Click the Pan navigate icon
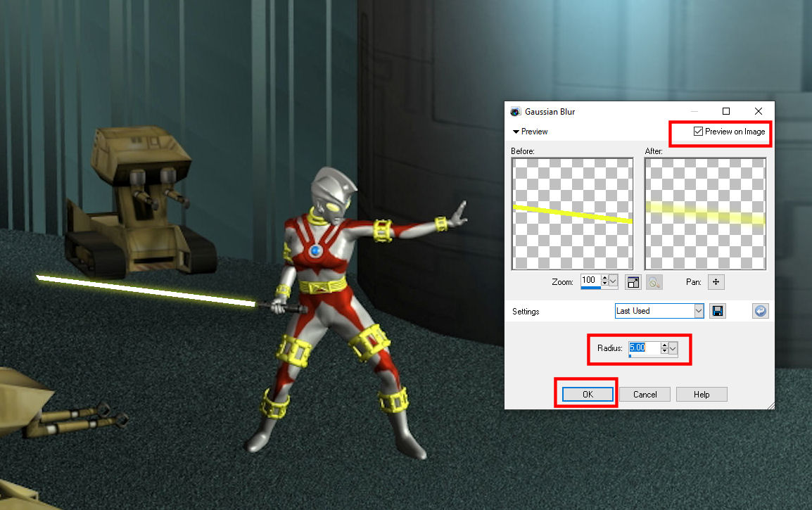Image resolution: width=812 pixels, height=510 pixels. click(716, 282)
